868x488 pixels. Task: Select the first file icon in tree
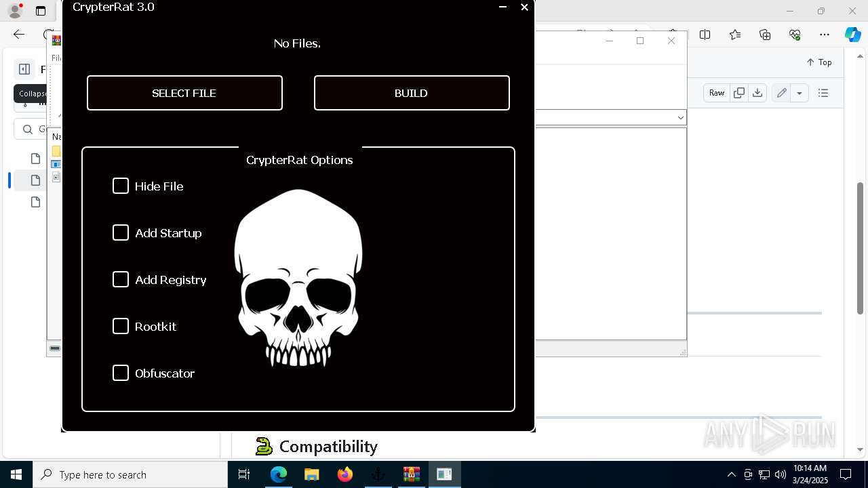(36, 159)
